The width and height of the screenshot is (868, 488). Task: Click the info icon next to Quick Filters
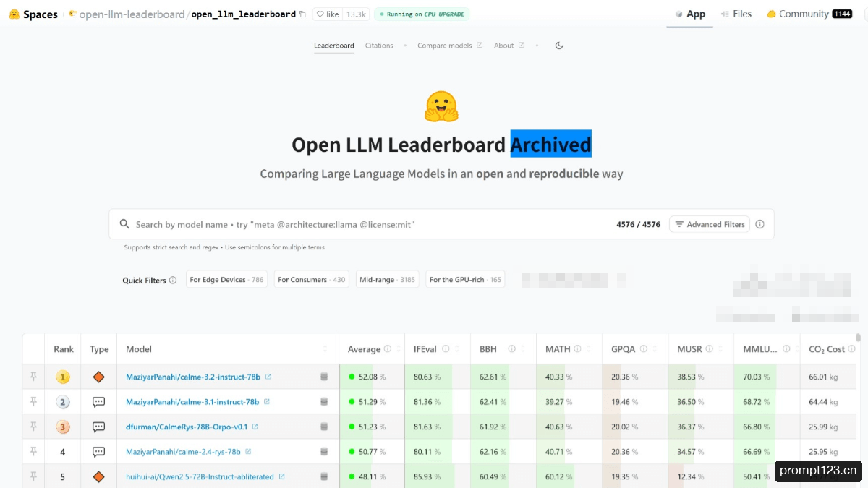coord(173,280)
